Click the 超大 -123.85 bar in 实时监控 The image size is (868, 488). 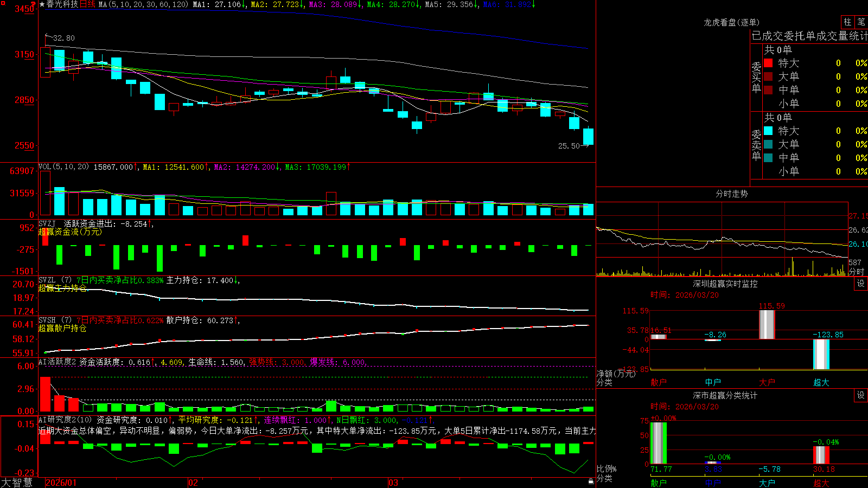[x=821, y=354]
